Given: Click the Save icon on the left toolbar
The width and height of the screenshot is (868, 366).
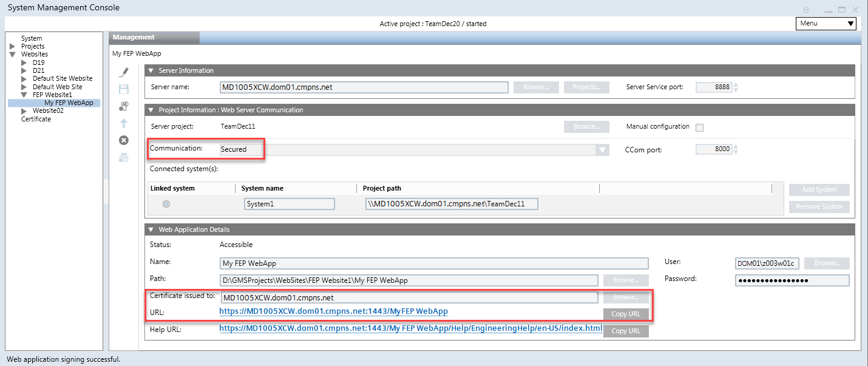Looking at the screenshot, I should 123,89.
